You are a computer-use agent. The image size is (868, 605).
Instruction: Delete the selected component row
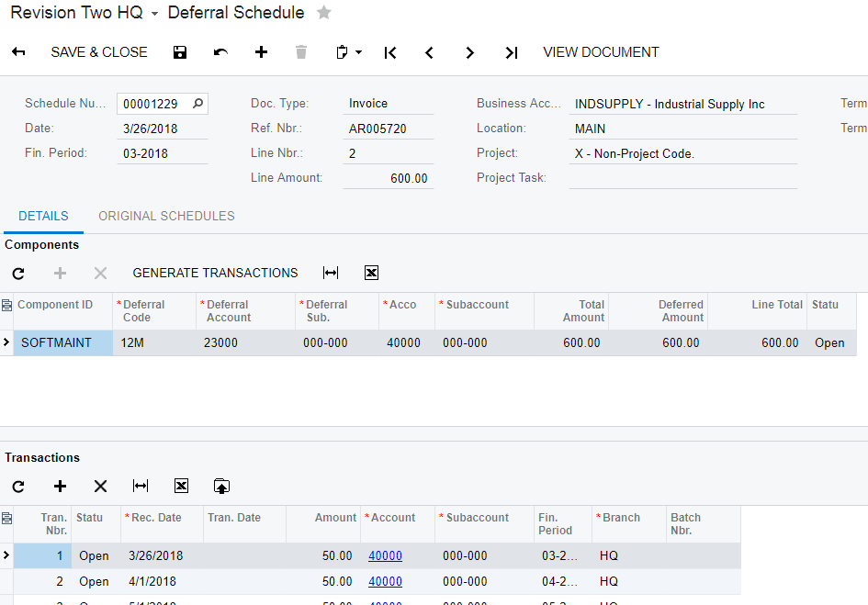[x=100, y=273]
